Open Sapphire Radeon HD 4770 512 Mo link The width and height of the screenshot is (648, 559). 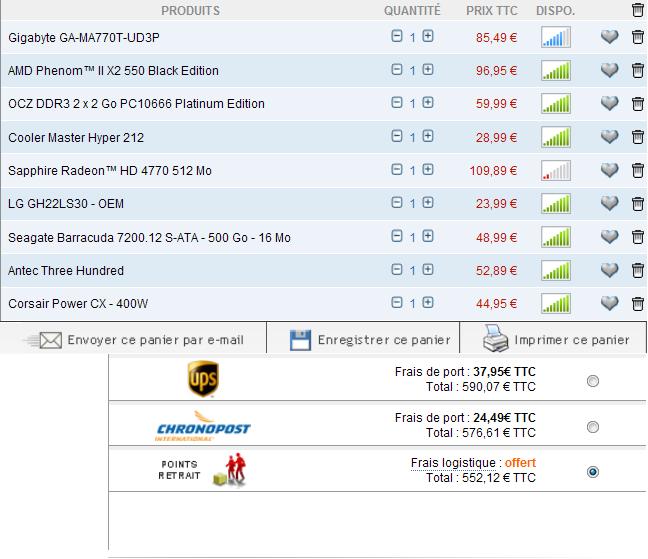pyautogui.click(x=110, y=171)
